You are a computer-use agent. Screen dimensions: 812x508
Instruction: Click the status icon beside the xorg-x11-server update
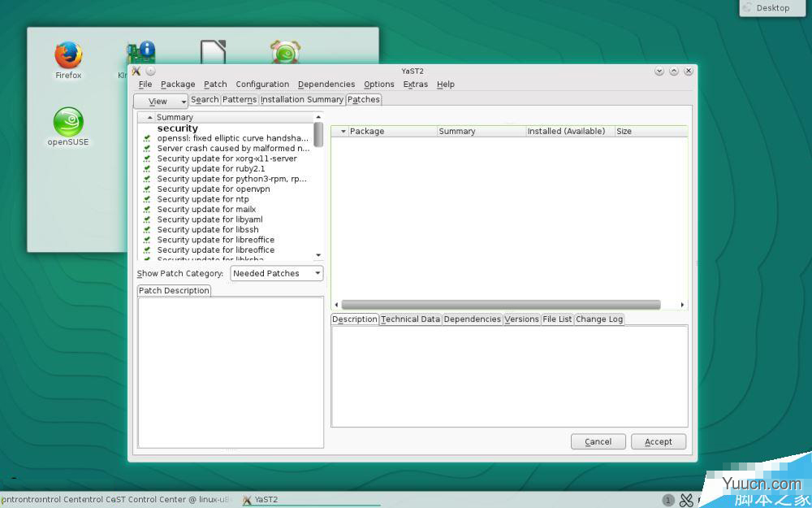tap(147, 158)
